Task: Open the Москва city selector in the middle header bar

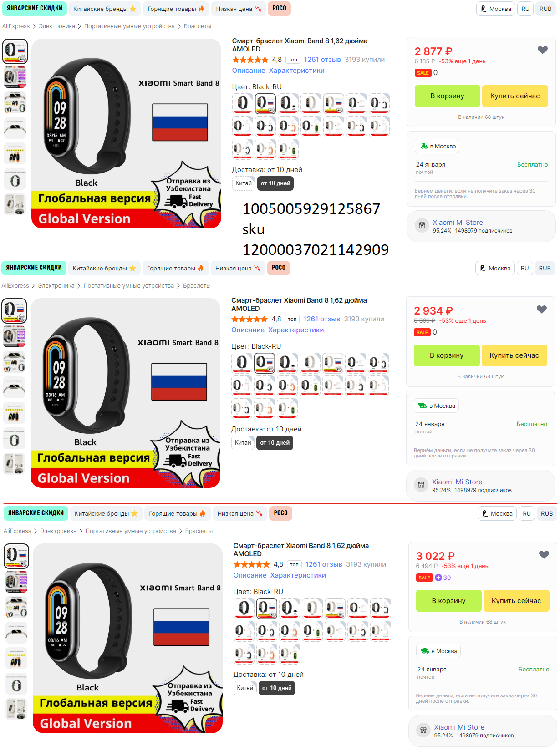Action: click(495, 268)
